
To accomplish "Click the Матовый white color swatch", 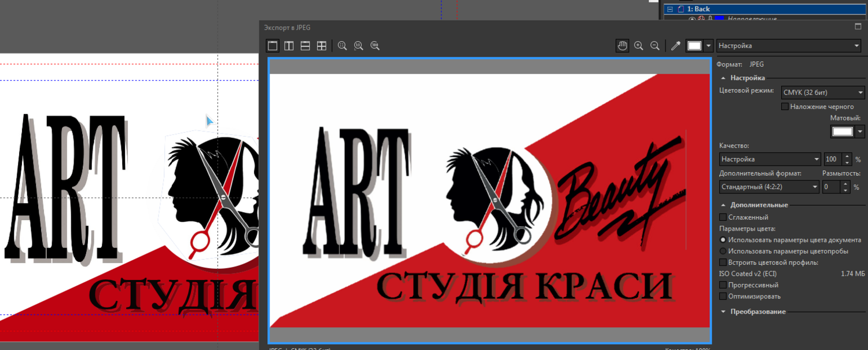I will click(x=843, y=132).
